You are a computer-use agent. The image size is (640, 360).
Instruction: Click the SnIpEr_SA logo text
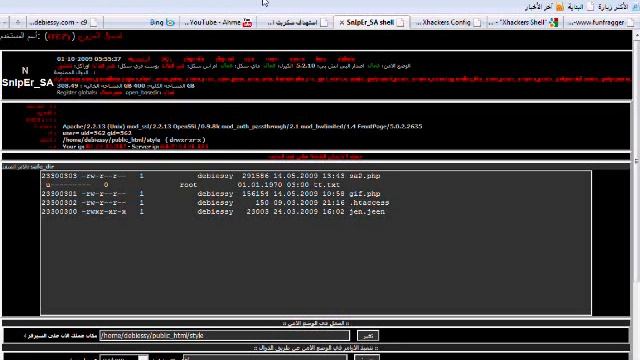(x=28, y=82)
